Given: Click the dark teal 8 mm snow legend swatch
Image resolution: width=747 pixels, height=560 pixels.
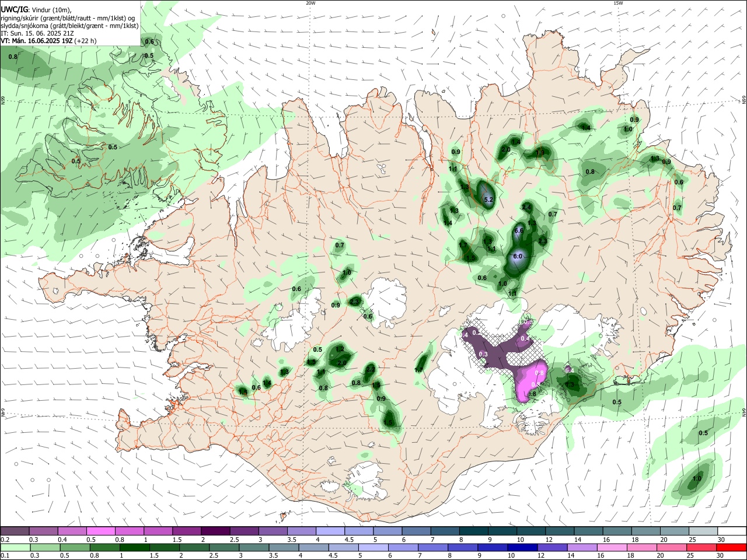Looking at the screenshot, I should pos(474,531).
